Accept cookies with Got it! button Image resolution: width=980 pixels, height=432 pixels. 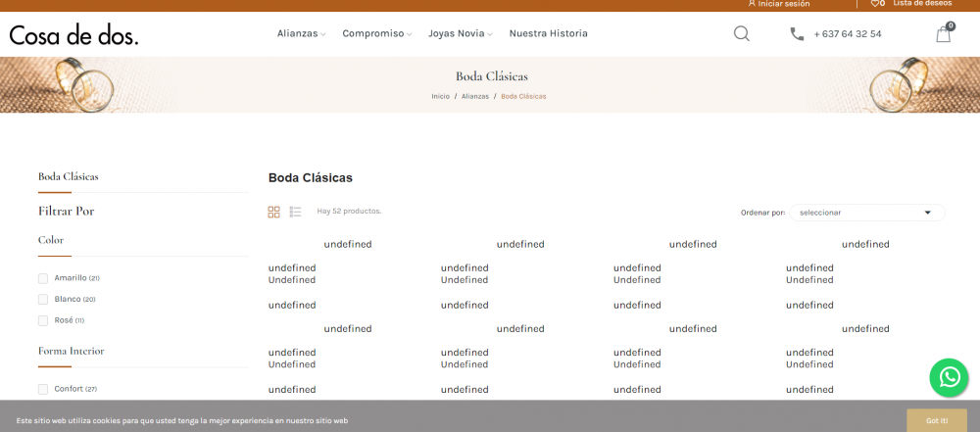tap(937, 421)
